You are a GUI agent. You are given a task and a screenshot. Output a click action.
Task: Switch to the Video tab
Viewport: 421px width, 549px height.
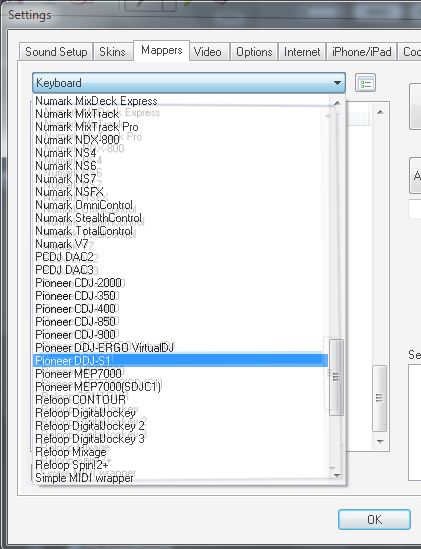(x=208, y=52)
